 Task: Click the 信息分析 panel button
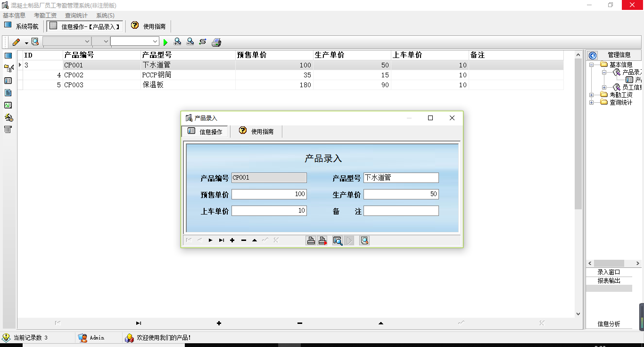point(609,324)
